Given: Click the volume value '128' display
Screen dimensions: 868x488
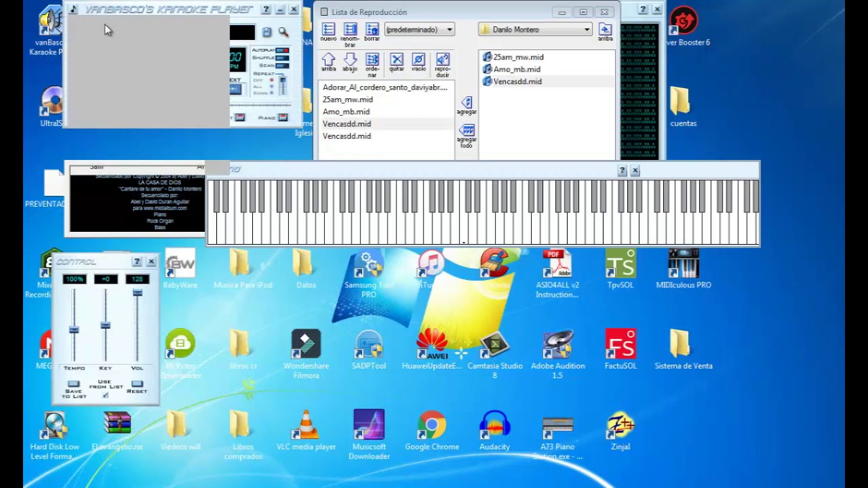Looking at the screenshot, I should click(137, 279).
